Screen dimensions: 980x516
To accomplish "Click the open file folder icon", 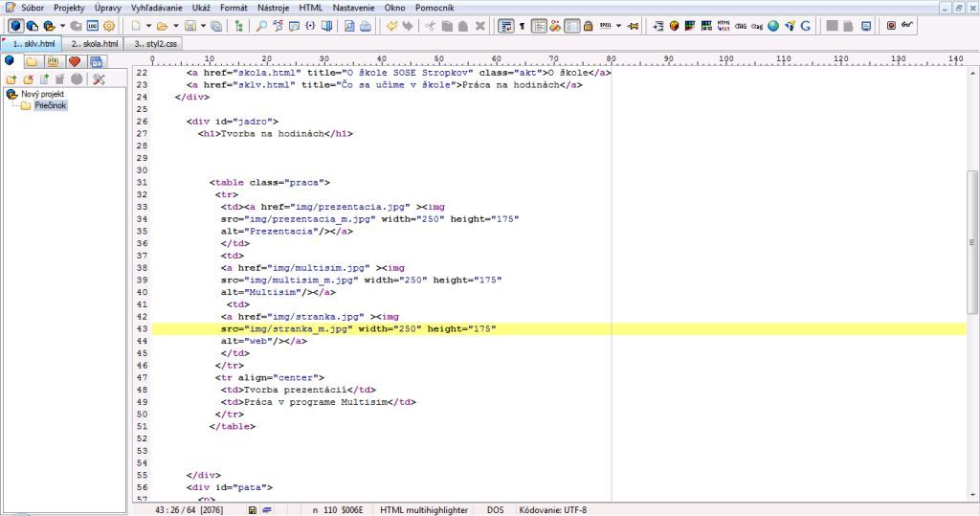I will (163, 26).
